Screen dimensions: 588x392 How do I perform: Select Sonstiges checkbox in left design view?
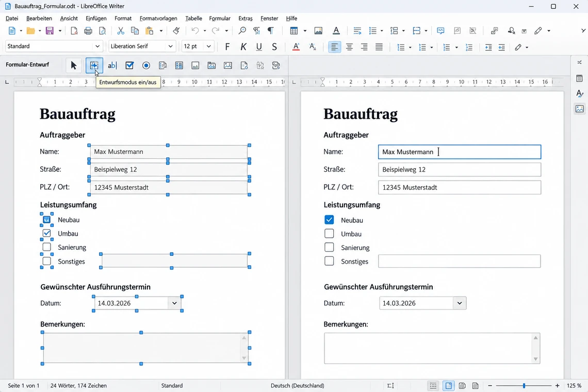(46, 260)
